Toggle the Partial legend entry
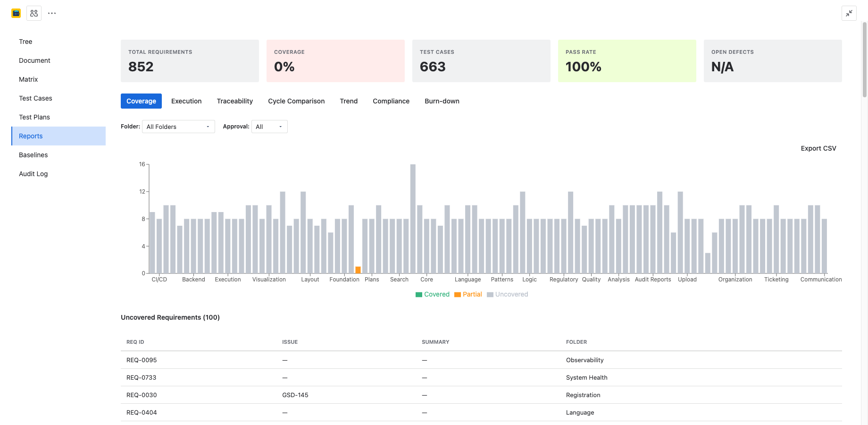The image size is (868, 425). 468,294
